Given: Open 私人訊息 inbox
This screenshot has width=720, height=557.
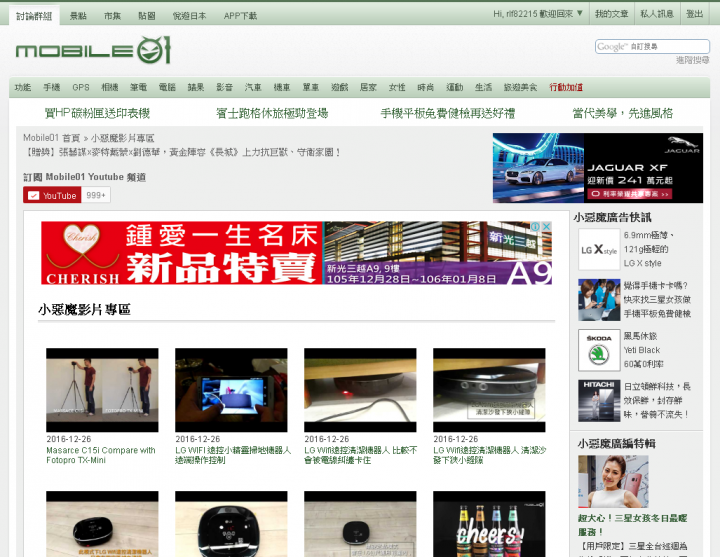Looking at the screenshot, I should click(657, 14).
